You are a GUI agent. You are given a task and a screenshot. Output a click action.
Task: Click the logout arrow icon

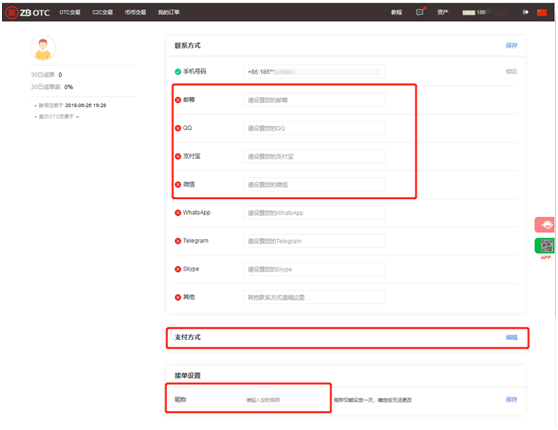pyautogui.click(x=525, y=12)
